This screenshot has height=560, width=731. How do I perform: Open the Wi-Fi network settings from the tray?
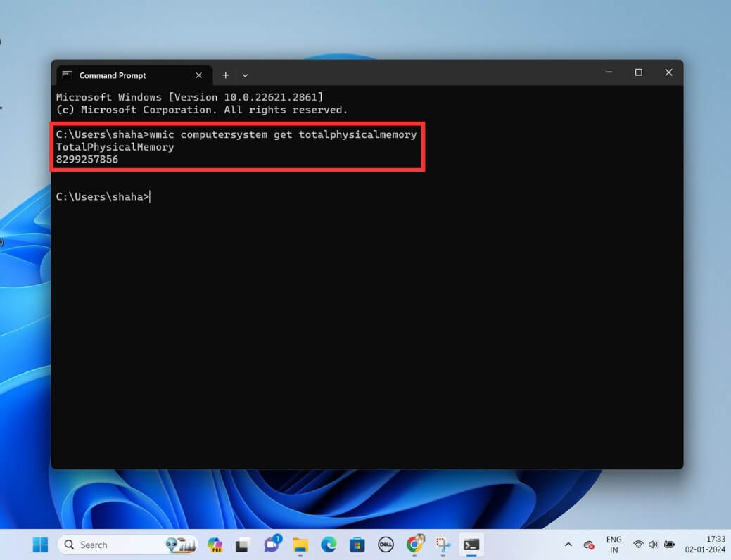[639, 545]
